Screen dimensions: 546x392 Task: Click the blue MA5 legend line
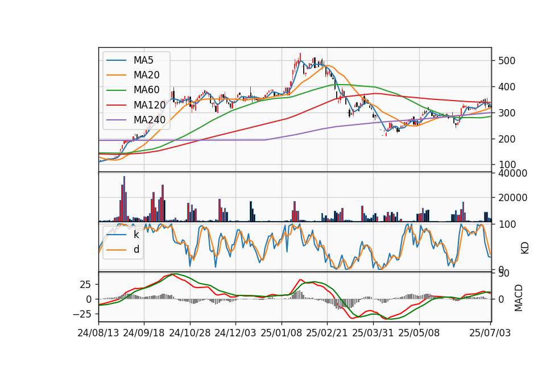pyautogui.click(x=116, y=61)
